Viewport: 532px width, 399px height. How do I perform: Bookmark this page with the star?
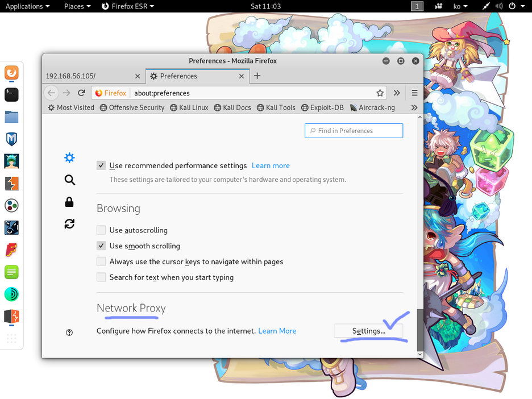[x=380, y=93]
